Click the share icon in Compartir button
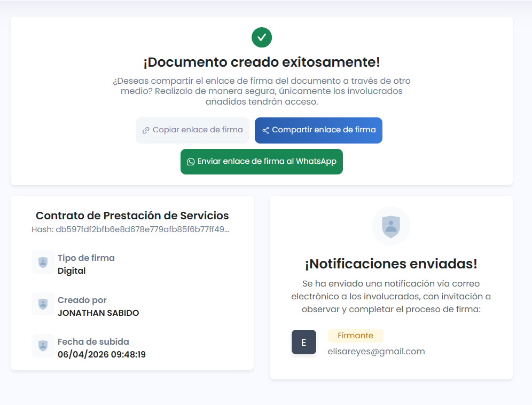Image resolution: width=532 pixels, height=405 pixels. click(265, 130)
